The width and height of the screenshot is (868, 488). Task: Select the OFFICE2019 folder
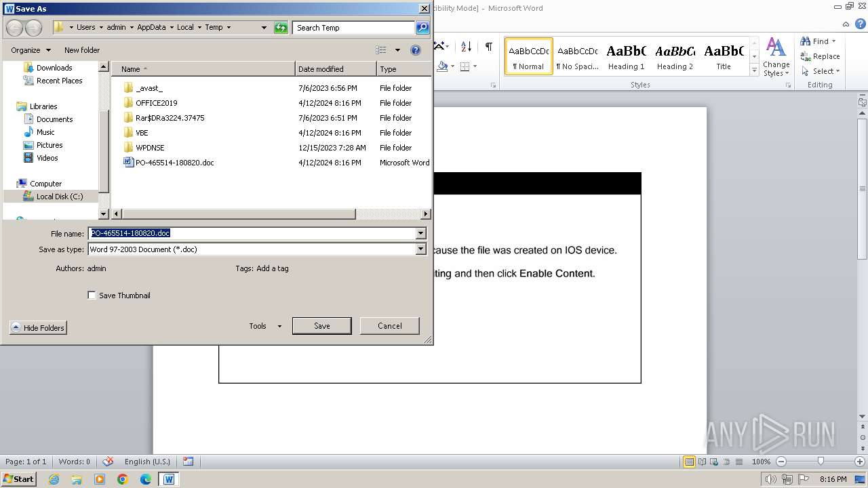click(156, 103)
